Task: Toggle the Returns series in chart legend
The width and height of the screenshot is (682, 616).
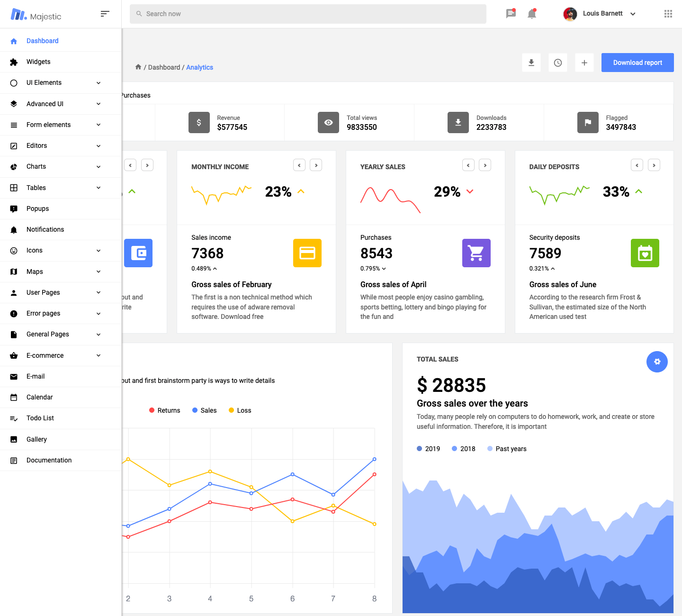Action: pos(165,410)
